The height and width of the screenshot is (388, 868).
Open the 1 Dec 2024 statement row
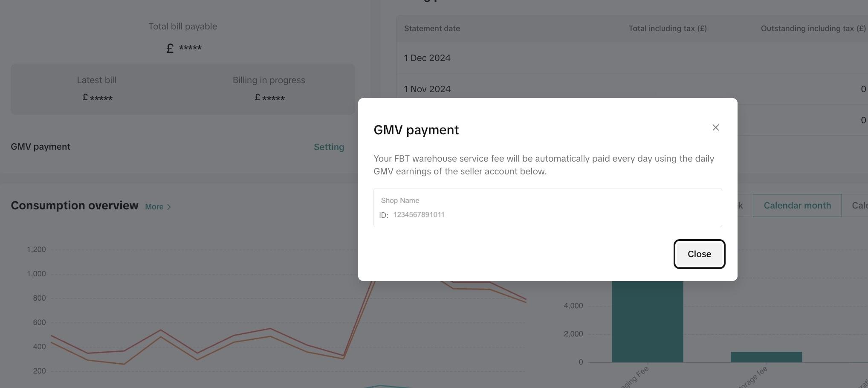[x=427, y=58]
